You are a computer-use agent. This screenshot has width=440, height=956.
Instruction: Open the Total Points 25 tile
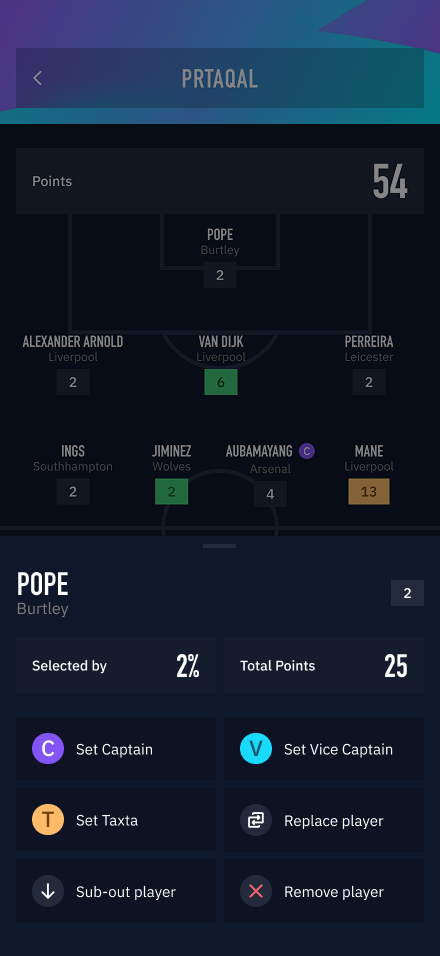pos(324,666)
